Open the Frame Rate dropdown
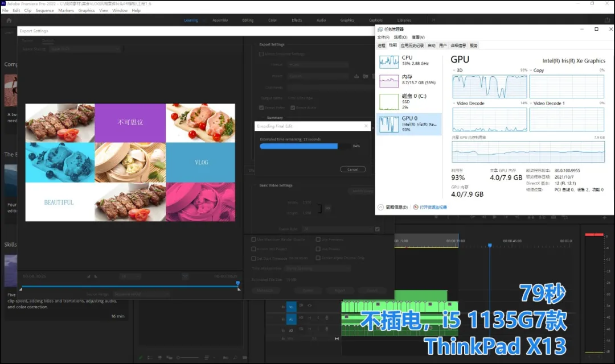 337,229
